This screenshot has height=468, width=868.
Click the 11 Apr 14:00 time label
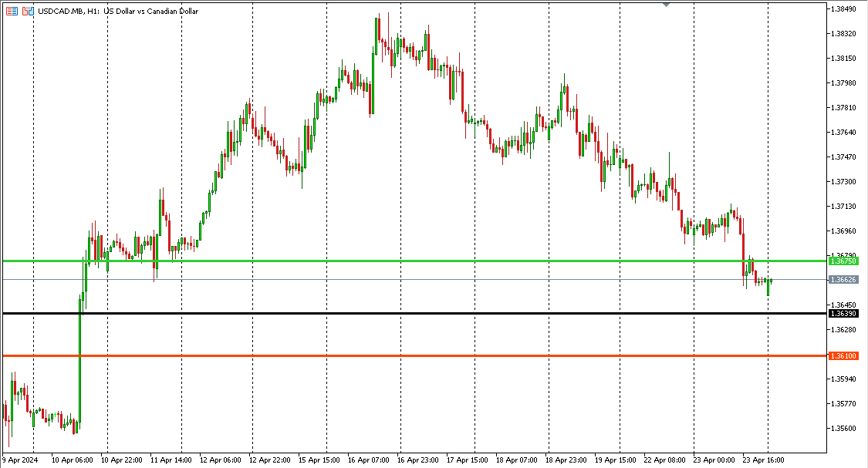click(171, 460)
